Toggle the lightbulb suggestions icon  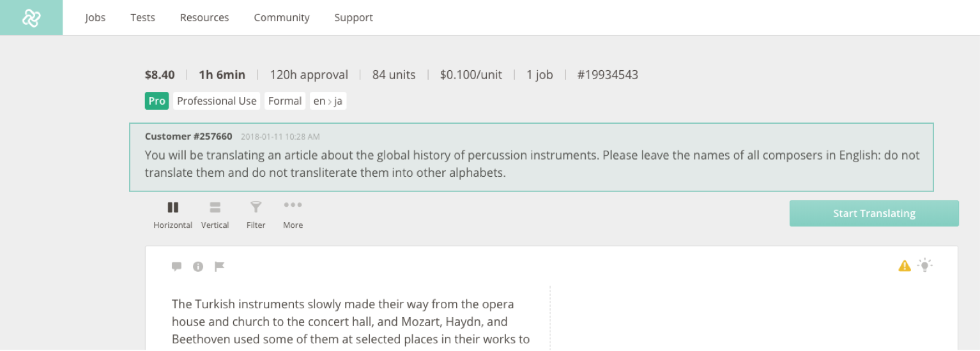coord(924,265)
